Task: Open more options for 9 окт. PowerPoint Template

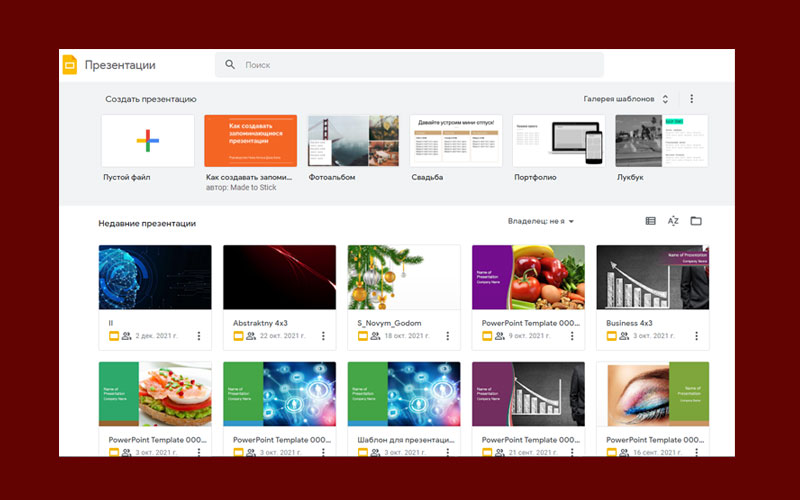Action: point(572,336)
